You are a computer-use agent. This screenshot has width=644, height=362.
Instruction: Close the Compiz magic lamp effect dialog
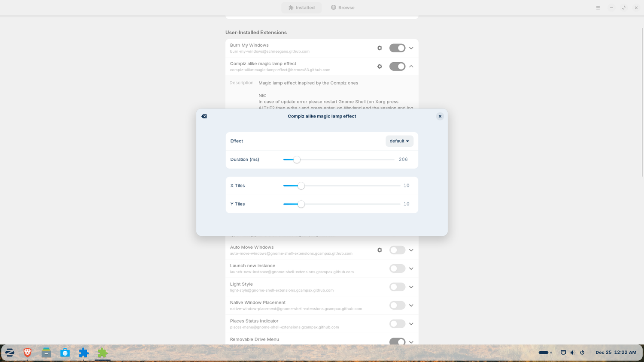[x=440, y=116]
